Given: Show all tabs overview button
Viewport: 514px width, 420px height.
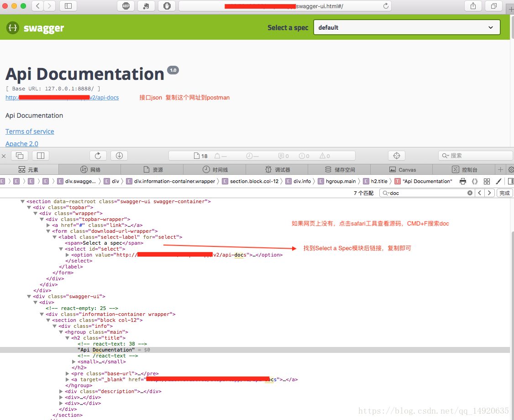Looking at the screenshot, I should (x=493, y=6).
